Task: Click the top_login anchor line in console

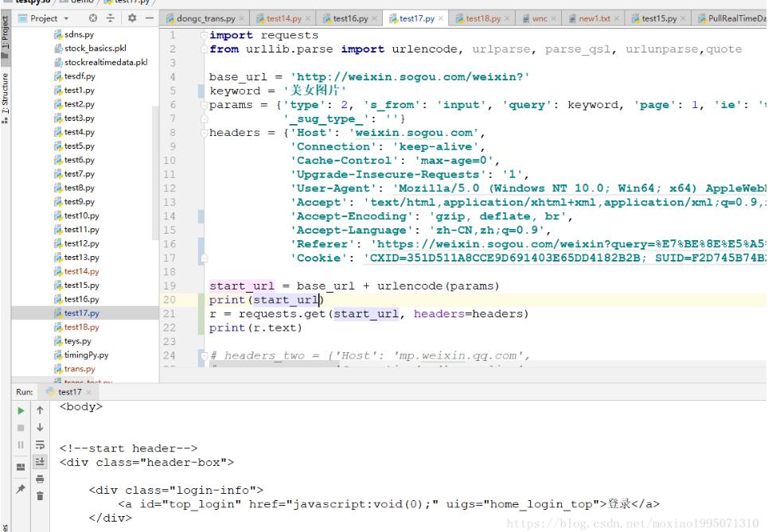Action: click(x=388, y=504)
